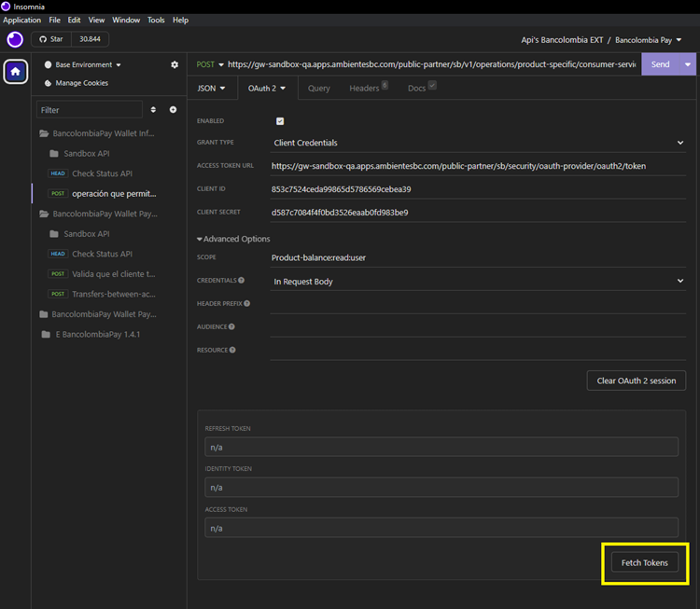This screenshot has height=609, width=700.
Task: Select the operación que permit... POST request
Action: click(103, 194)
